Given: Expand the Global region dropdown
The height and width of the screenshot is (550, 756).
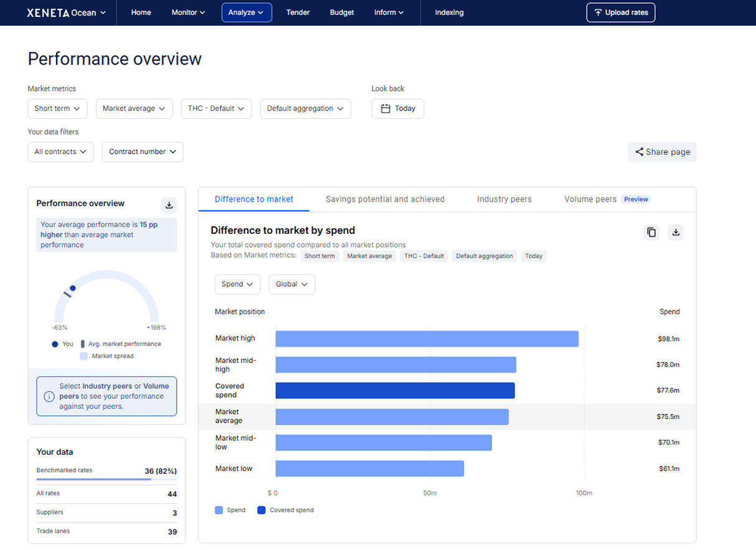Looking at the screenshot, I should tap(292, 284).
